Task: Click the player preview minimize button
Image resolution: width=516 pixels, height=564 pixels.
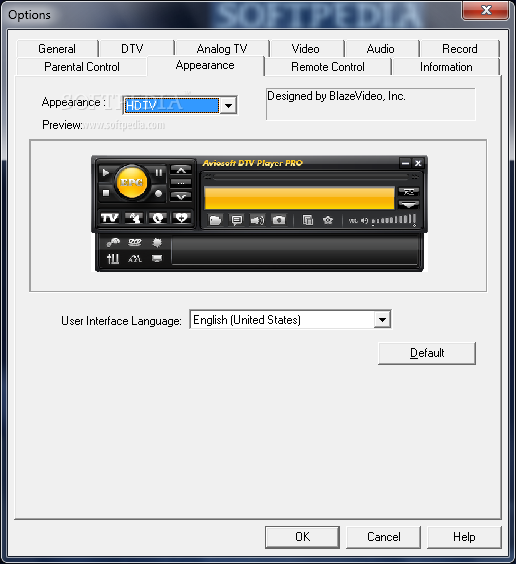Action: pyautogui.click(x=405, y=163)
